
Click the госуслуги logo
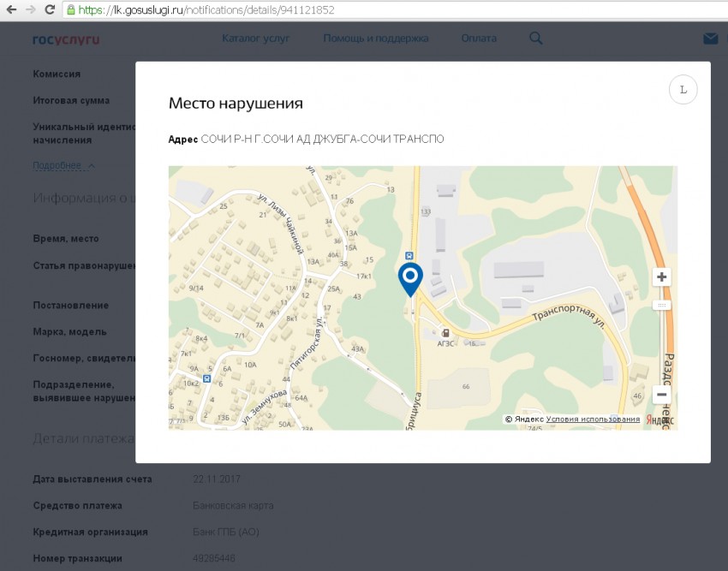click(66, 39)
